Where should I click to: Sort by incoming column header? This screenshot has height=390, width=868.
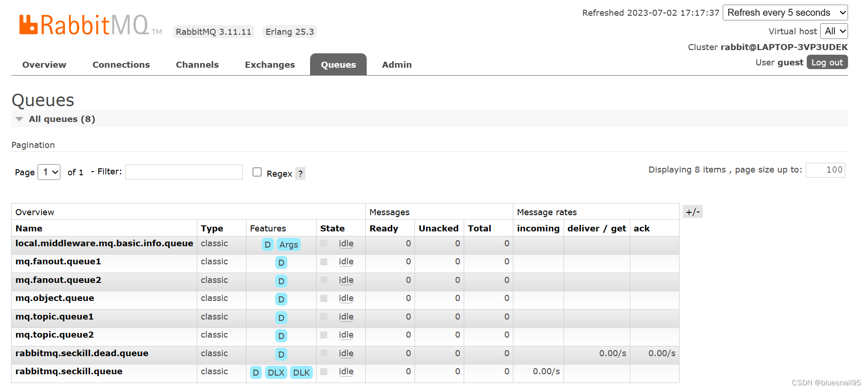538,228
